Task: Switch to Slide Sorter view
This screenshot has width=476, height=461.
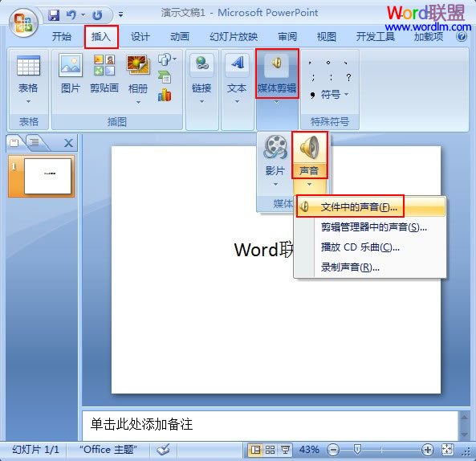Action: click(x=270, y=450)
